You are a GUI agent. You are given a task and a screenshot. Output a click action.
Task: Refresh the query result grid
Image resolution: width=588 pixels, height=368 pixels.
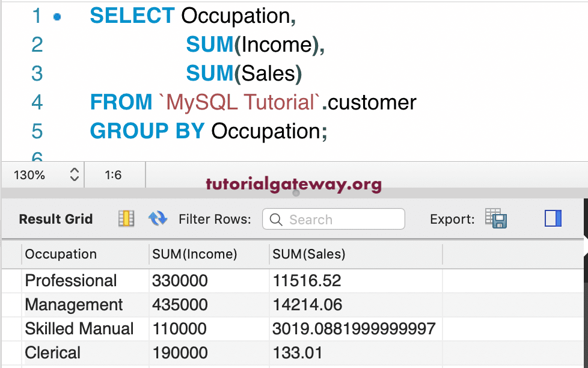click(x=158, y=219)
